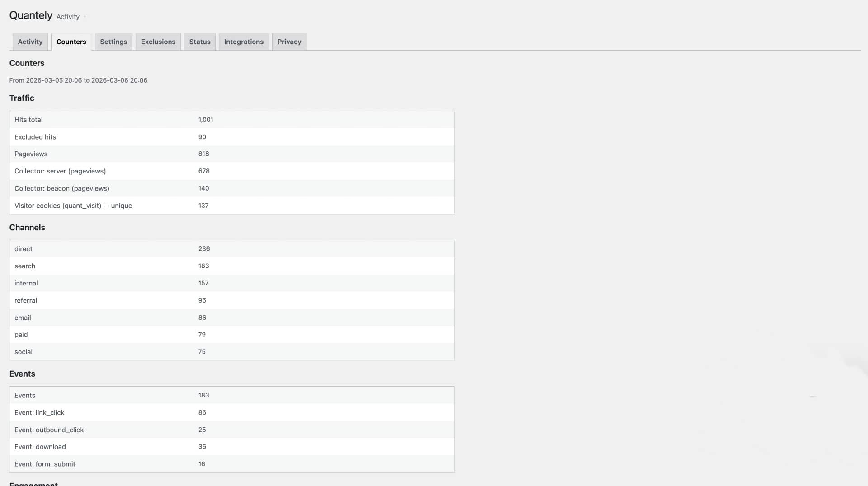Click the internal channel value 157
This screenshot has height=486, width=868.
(x=203, y=283)
